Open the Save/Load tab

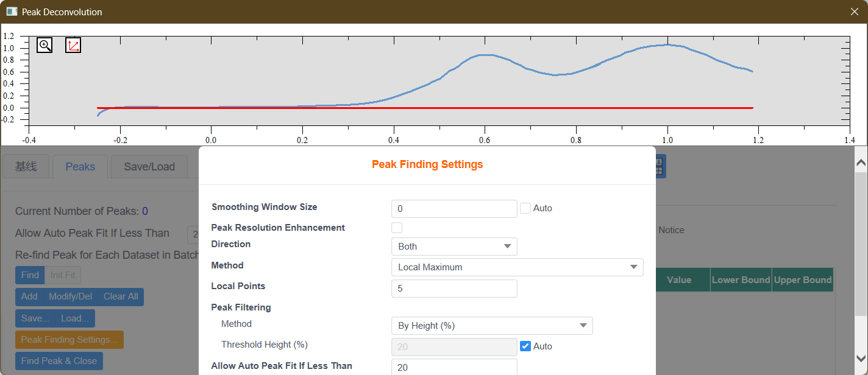click(149, 166)
